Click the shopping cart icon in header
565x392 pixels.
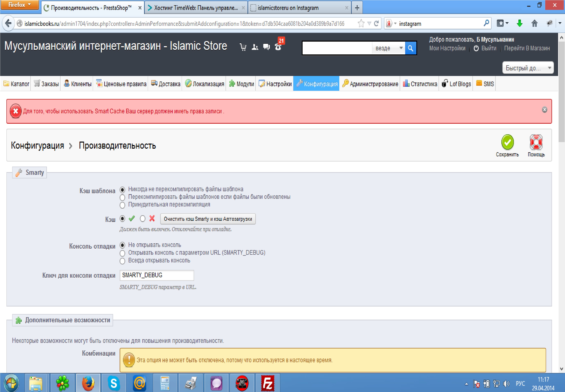pos(243,47)
